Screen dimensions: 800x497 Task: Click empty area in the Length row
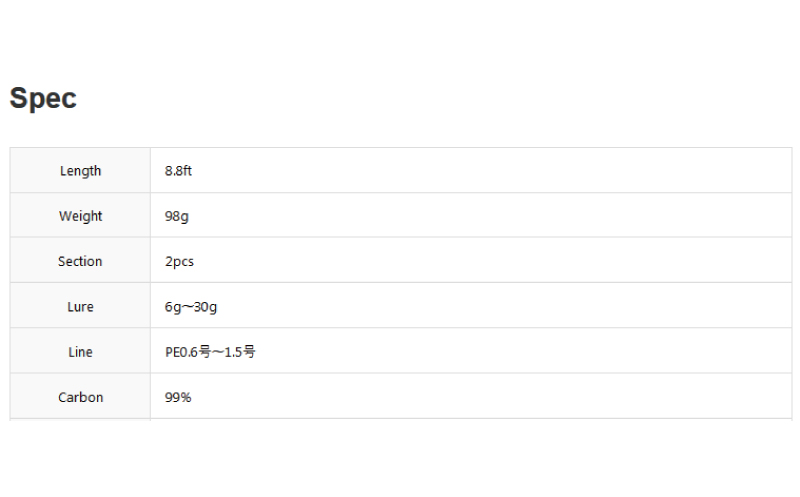[490, 170]
